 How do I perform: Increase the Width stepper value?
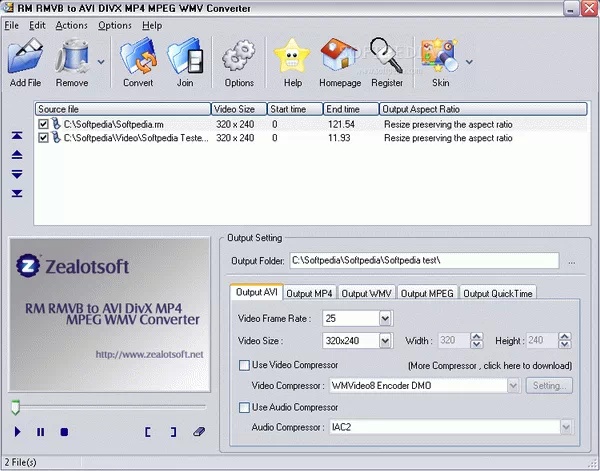coord(477,337)
